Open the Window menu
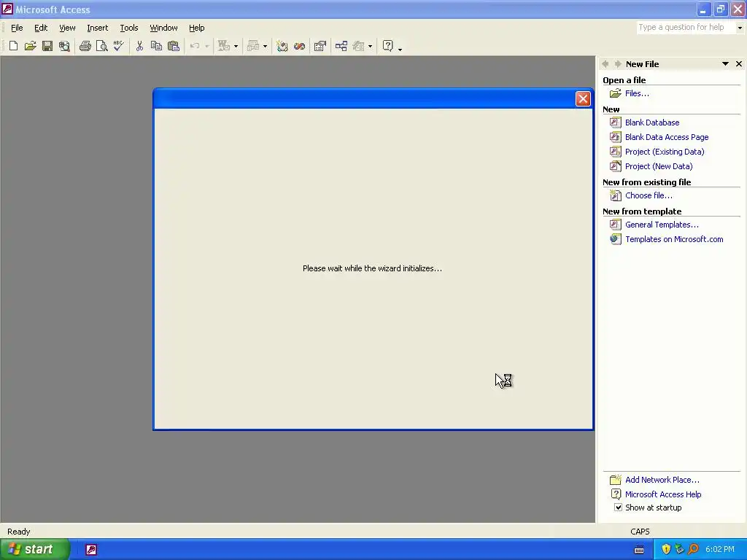This screenshot has width=747, height=560. 163,28
